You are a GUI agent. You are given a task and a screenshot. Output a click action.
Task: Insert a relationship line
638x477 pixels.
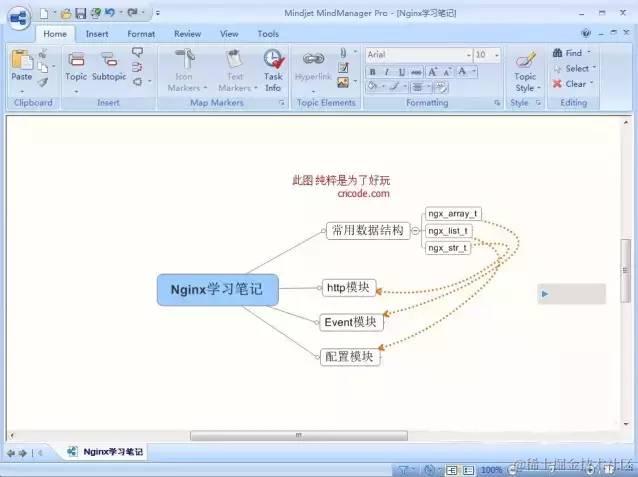tap(138, 67)
